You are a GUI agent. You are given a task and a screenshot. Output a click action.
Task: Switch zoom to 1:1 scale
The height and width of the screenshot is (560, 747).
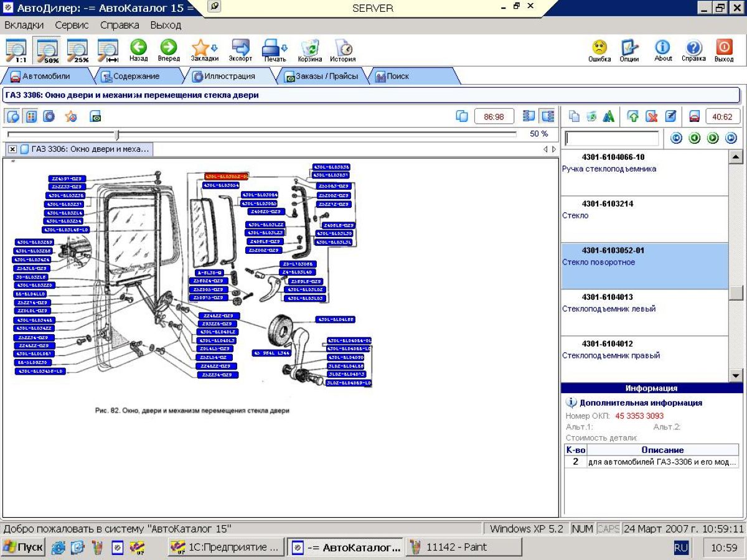[17, 50]
